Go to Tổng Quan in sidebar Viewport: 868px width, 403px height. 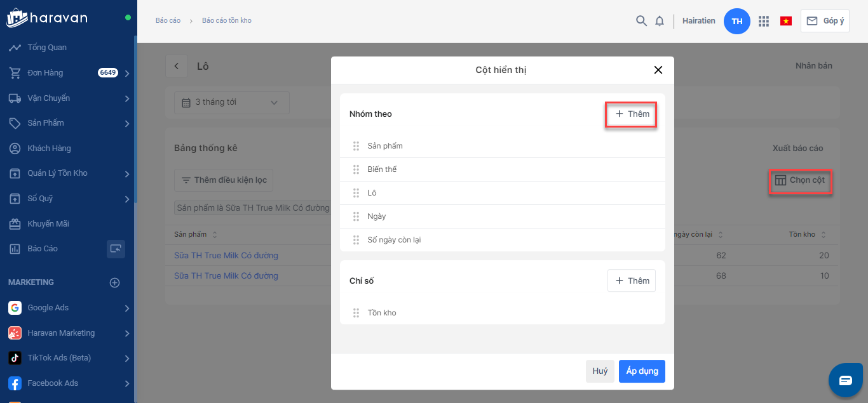[46, 48]
